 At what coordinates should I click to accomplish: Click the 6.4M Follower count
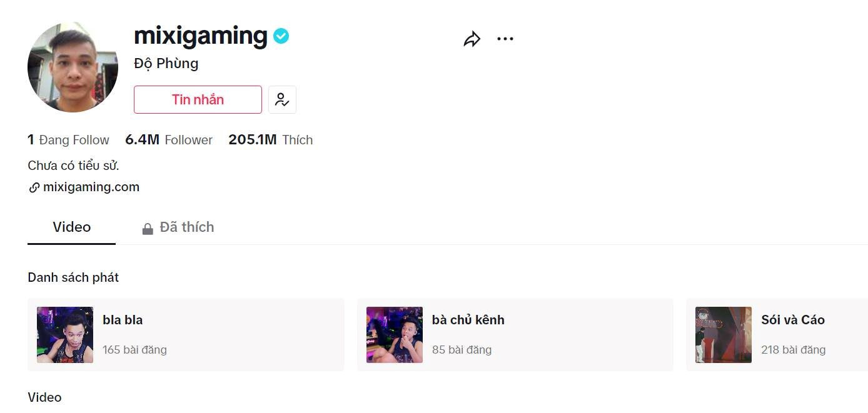click(x=168, y=139)
